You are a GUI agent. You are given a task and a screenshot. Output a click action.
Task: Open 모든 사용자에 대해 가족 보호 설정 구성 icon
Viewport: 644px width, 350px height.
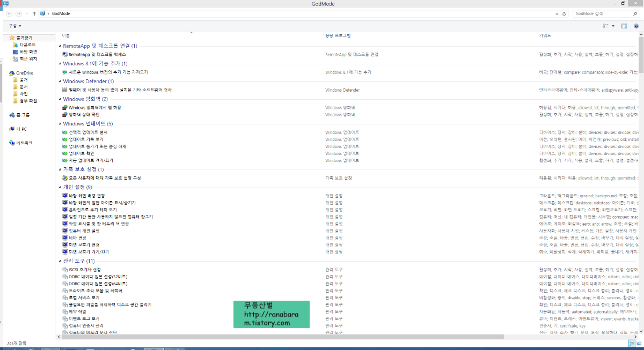pos(65,178)
